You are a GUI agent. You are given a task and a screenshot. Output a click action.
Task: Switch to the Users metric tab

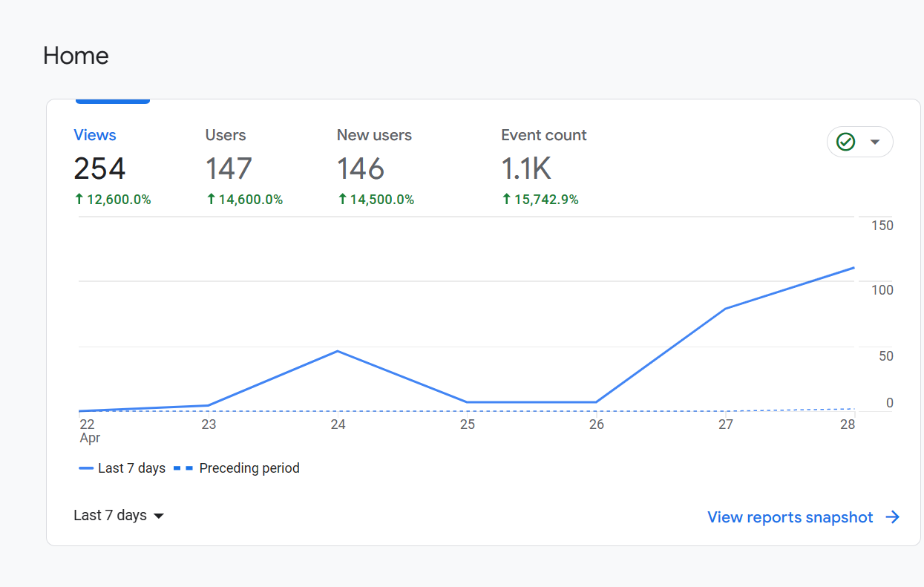pyautogui.click(x=226, y=135)
